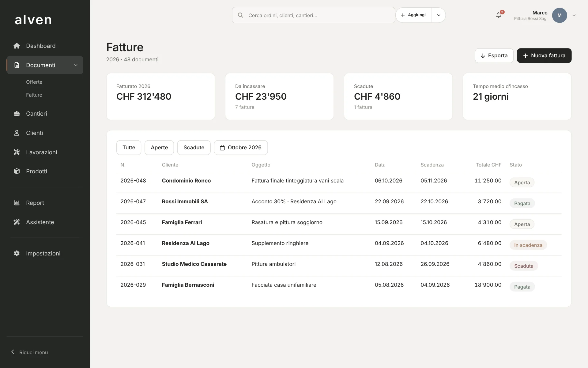Open Fatture submenu item
The image size is (588, 368).
[x=34, y=95]
